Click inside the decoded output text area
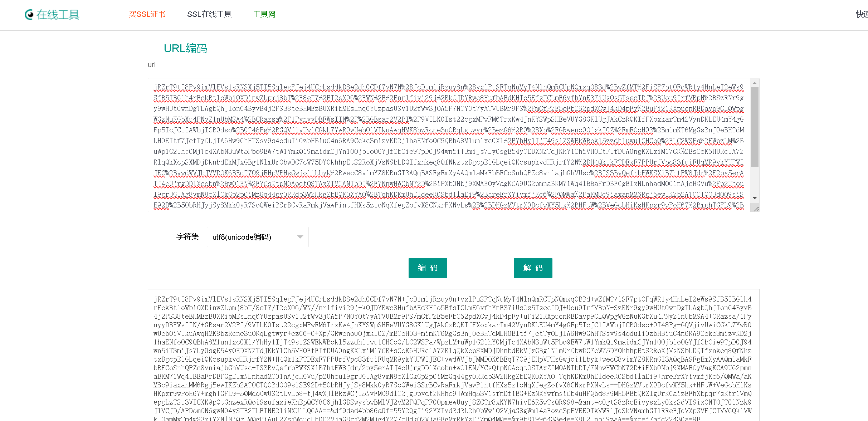This screenshot has width=868, height=421. (453, 355)
